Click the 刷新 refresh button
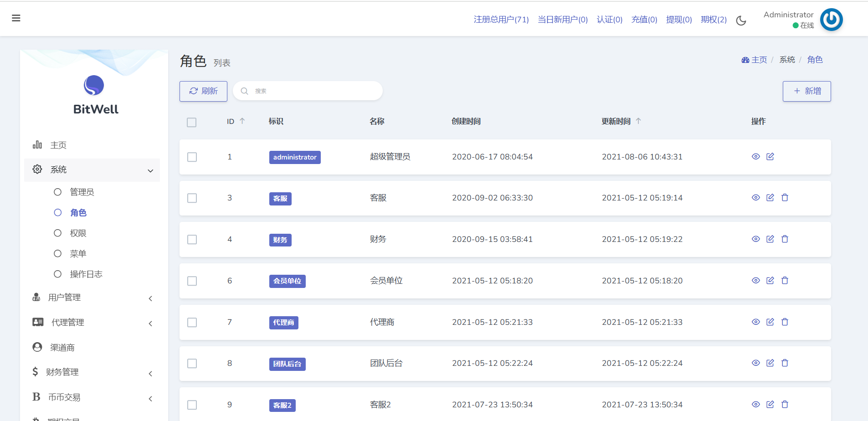Viewport: 868px width, 421px height. pos(203,91)
